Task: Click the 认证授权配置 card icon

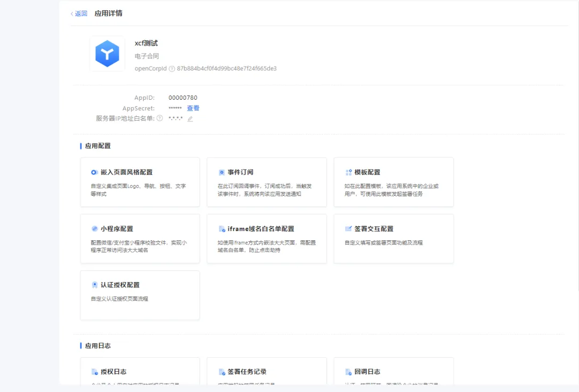Action: 94,285
